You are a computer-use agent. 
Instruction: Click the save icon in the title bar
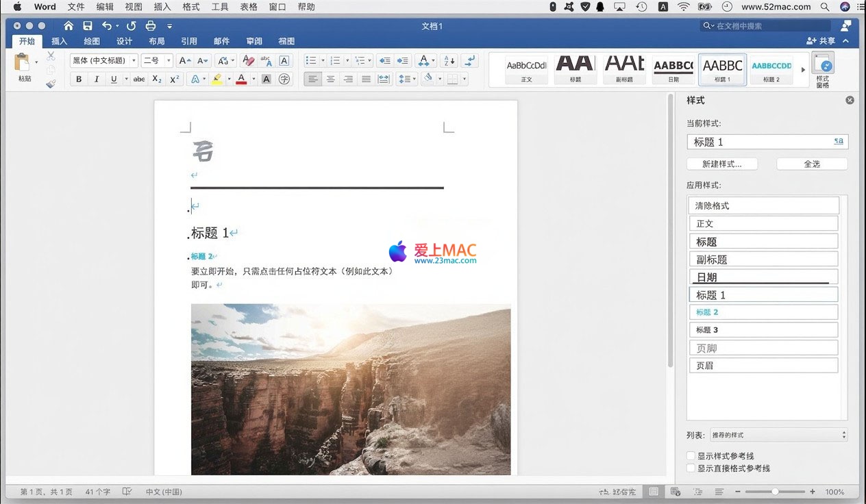[x=88, y=26]
